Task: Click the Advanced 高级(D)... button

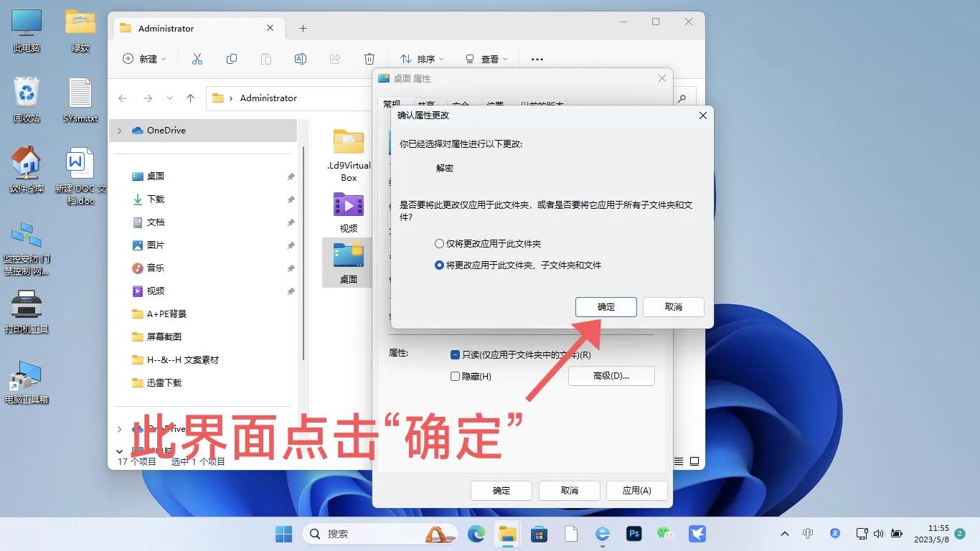Action: tap(611, 376)
